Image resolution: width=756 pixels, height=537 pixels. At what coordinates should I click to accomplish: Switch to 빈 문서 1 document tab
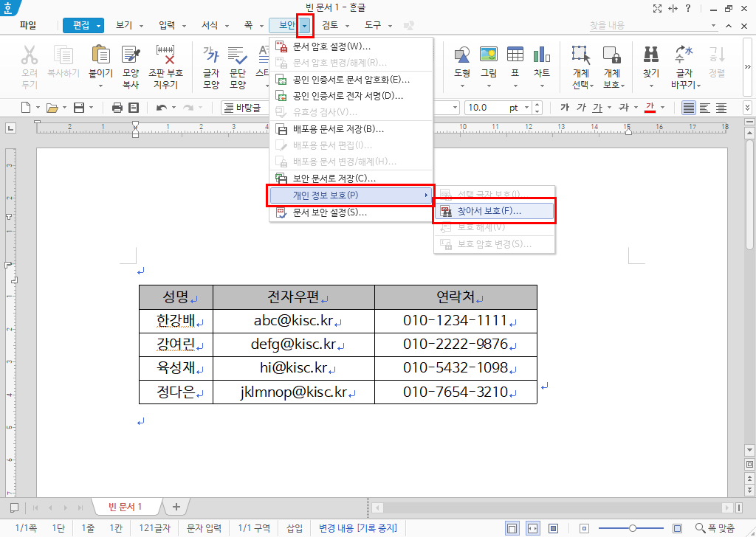click(126, 507)
